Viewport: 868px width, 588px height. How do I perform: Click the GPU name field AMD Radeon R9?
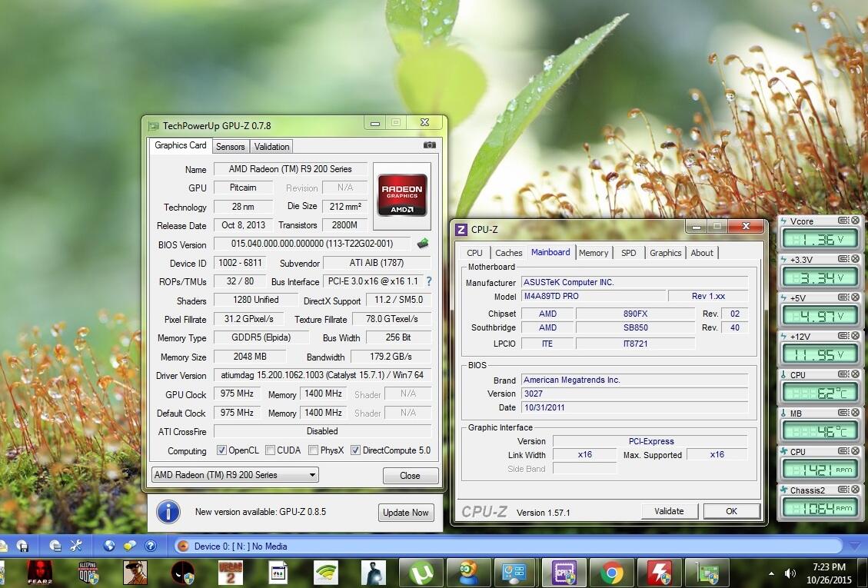[x=290, y=169]
